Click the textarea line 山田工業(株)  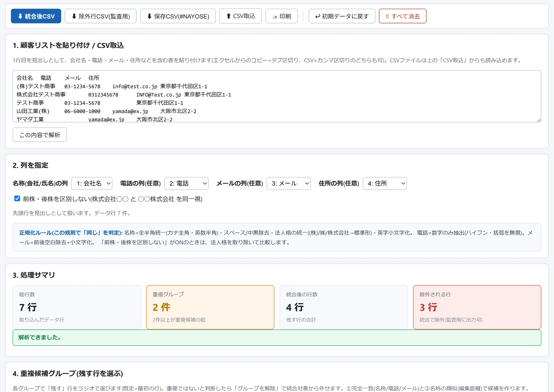point(106,111)
